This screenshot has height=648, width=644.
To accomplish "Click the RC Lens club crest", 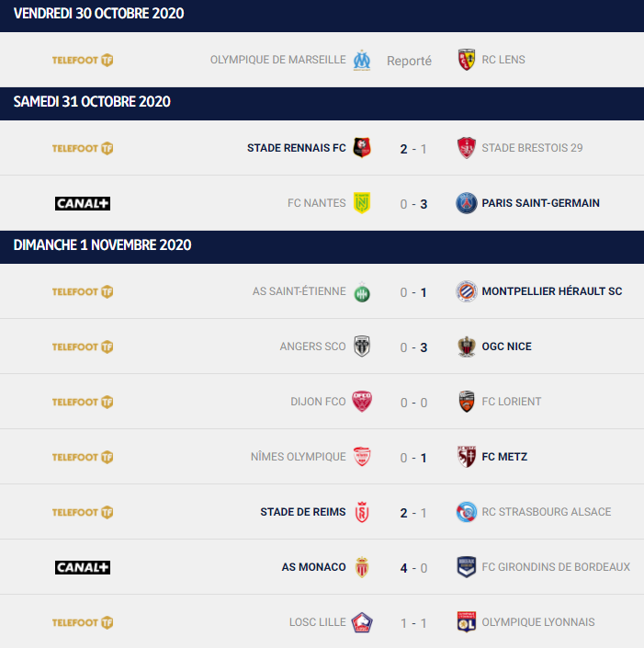I will [x=467, y=60].
